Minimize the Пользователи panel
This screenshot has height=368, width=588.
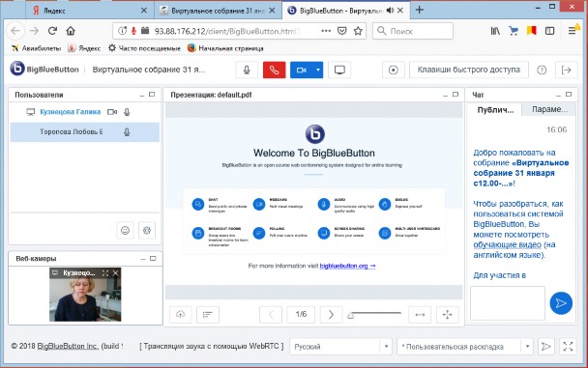click(x=142, y=96)
